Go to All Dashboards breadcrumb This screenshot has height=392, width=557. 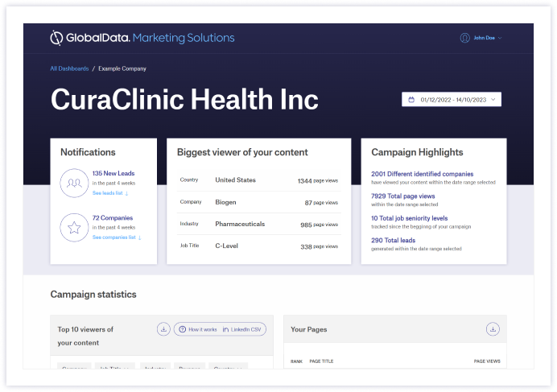click(x=69, y=68)
